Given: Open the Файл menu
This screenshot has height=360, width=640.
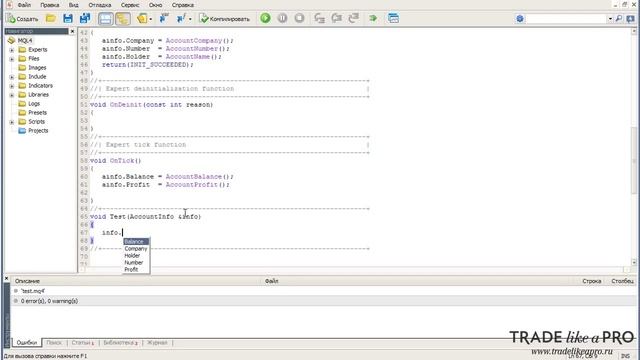Looking at the screenshot, I should pos(24,5).
